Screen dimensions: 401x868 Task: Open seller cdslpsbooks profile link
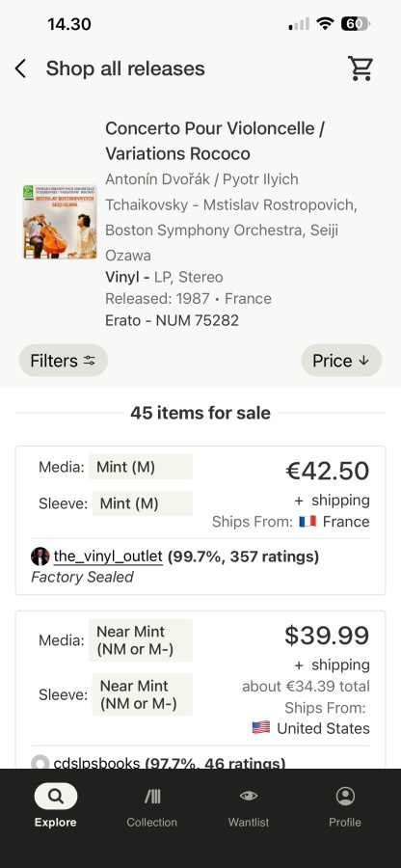tap(96, 764)
